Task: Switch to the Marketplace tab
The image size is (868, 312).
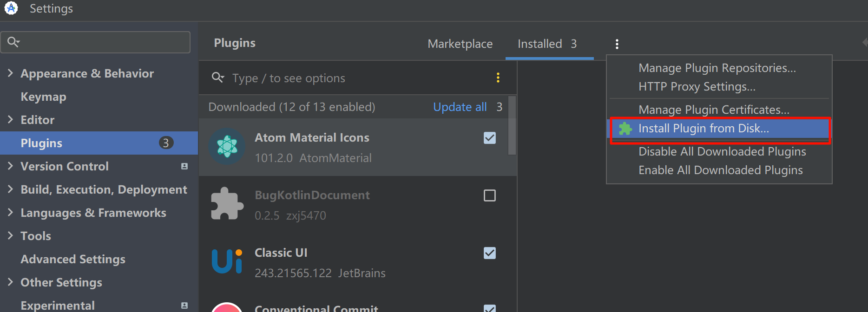Action: click(x=460, y=44)
